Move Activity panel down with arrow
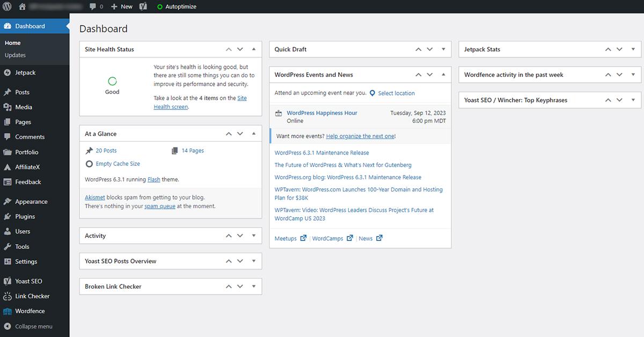This screenshot has height=337, width=644. (240, 236)
